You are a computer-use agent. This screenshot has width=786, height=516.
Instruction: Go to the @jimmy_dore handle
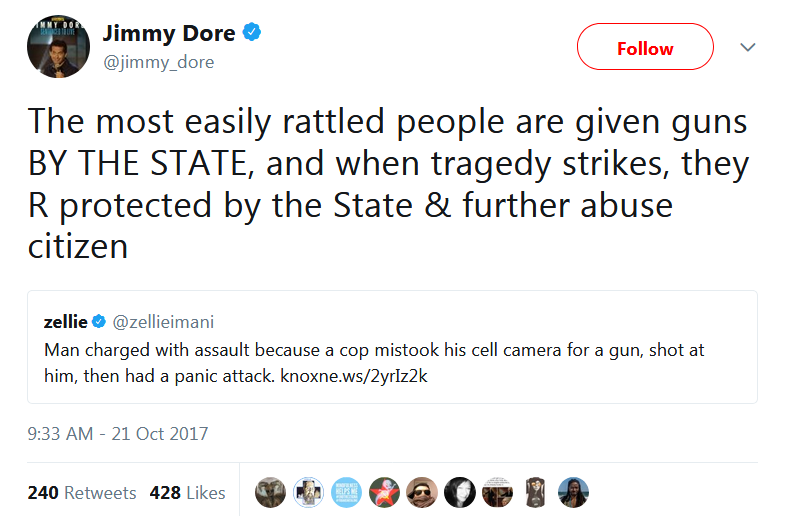(x=158, y=62)
